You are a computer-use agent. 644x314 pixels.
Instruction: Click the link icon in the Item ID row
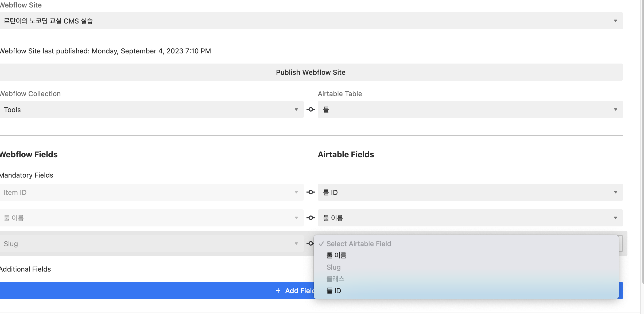click(x=311, y=192)
